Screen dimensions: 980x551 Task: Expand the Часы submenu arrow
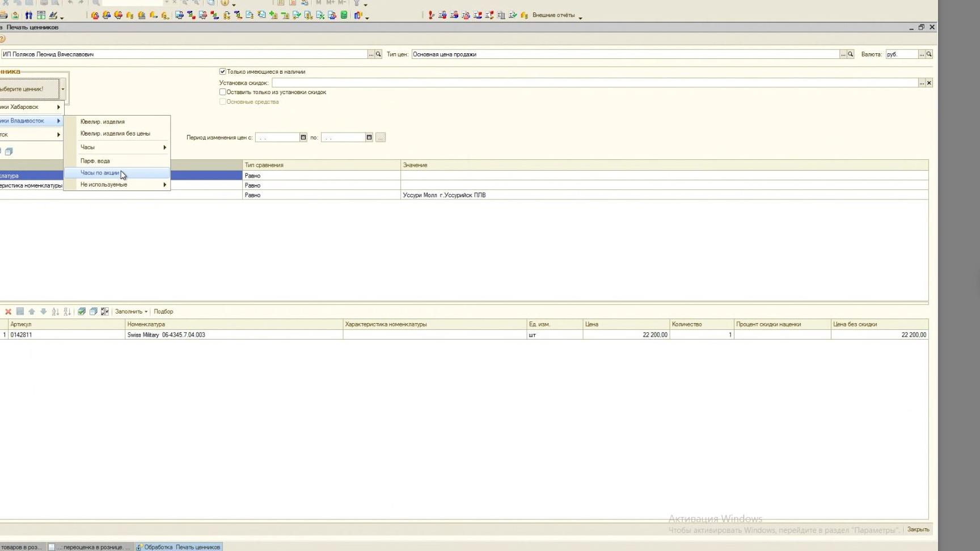pos(164,147)
